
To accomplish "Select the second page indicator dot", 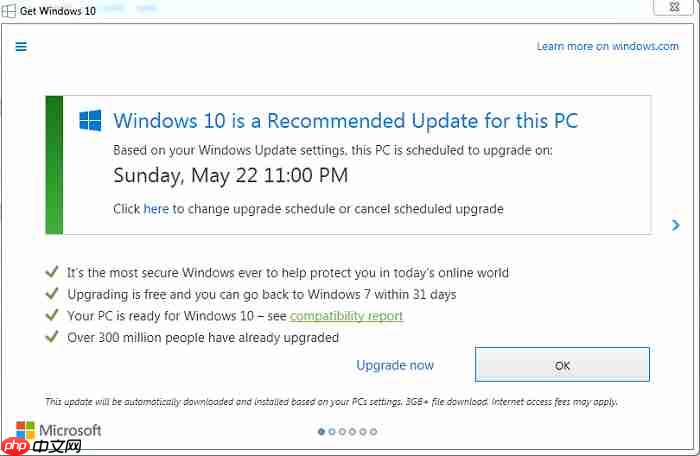I will [x=332, y=432].
